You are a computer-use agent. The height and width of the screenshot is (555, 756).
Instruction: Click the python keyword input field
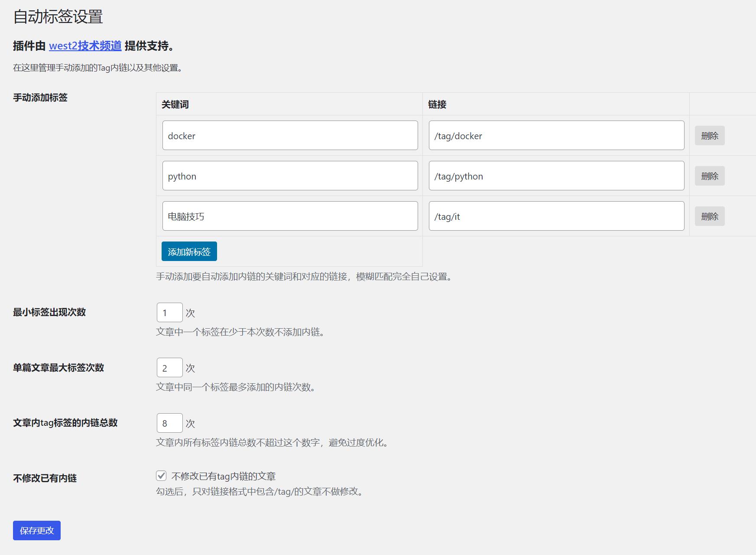[290, 176]
